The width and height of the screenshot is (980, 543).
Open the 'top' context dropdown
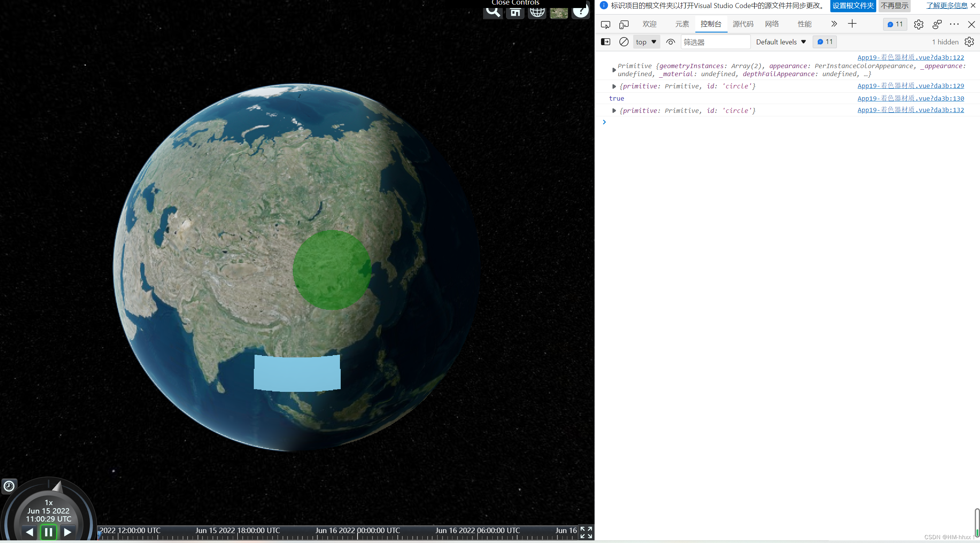pos(646,42)
